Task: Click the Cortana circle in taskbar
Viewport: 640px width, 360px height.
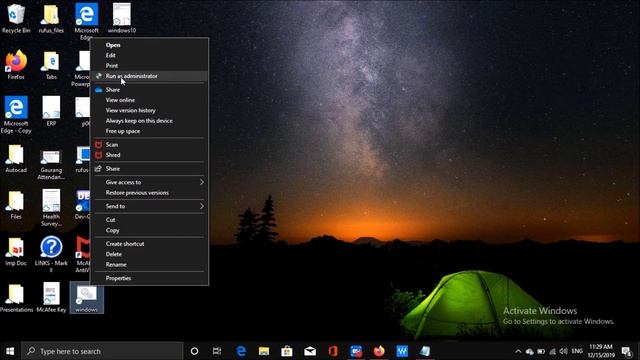Action: (x=194, y=351)
